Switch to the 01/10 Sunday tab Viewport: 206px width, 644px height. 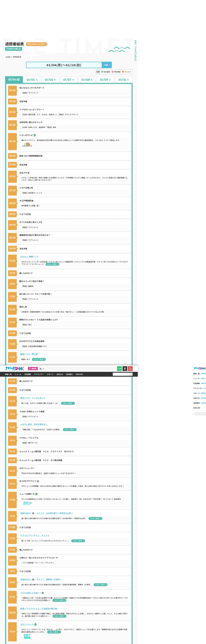pyautogui.click(x=123, y=80)
